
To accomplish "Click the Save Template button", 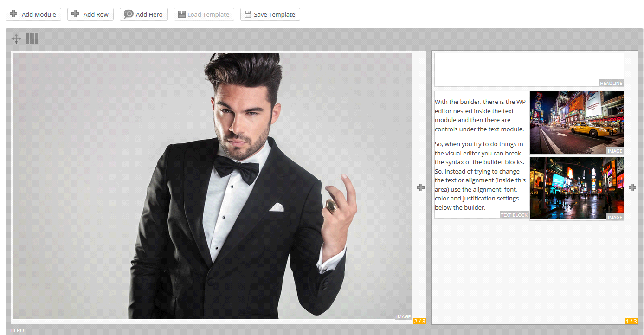I will pos(270,14).
